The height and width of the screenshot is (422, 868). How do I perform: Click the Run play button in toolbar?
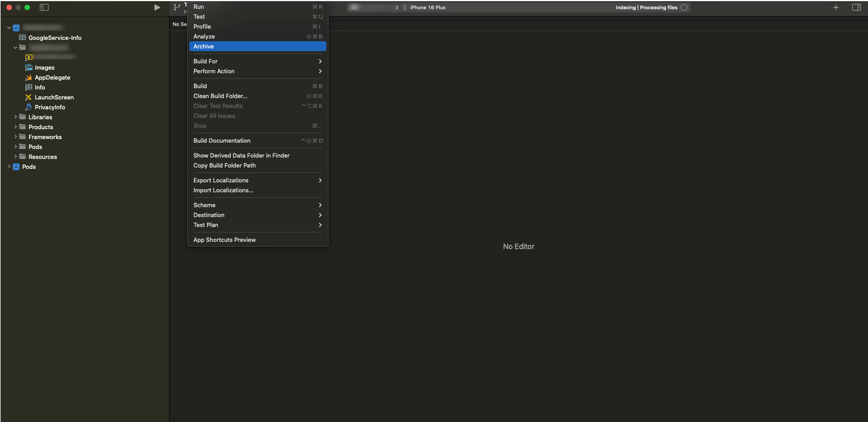pos(157,7)
